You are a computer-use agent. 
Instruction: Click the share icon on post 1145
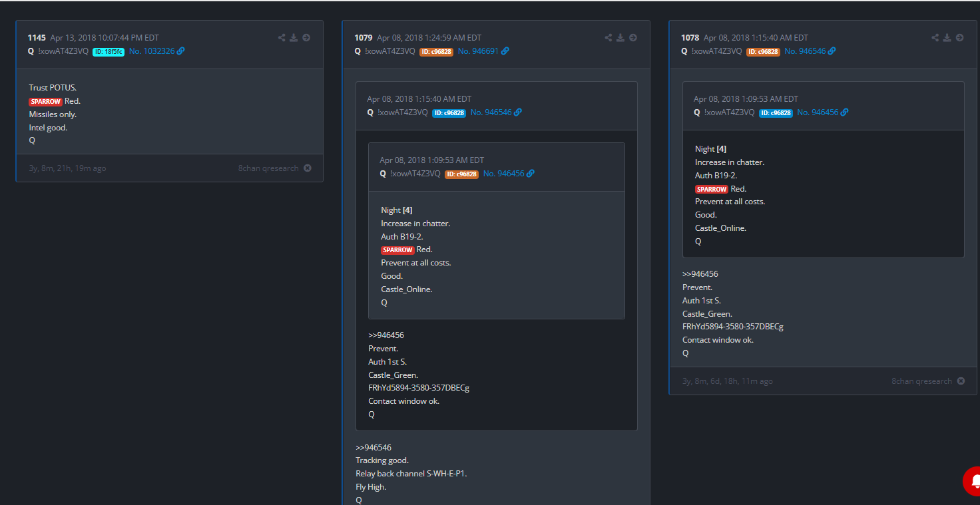(282, 38)
